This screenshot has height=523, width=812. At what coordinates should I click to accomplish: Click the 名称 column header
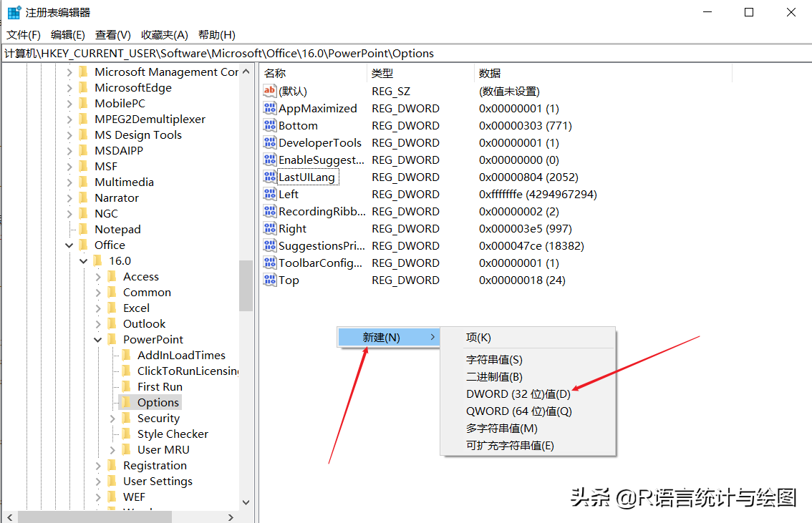[x=314, y=74]
